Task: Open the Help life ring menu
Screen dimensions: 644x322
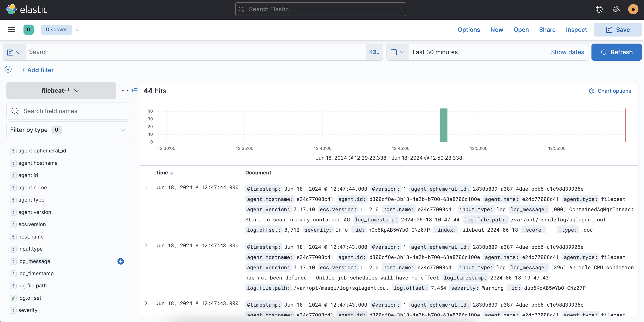Action: pyautogui.click(x=599, y=9)
